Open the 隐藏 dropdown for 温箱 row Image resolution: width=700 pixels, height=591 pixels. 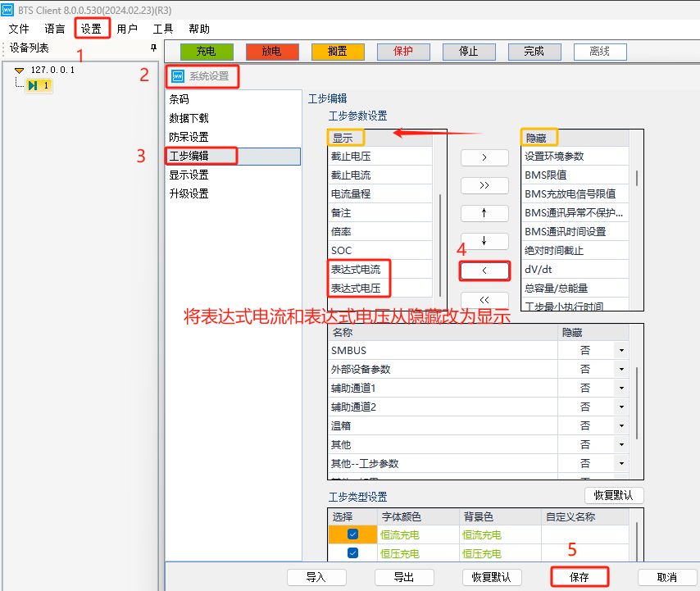coord(621,425)
